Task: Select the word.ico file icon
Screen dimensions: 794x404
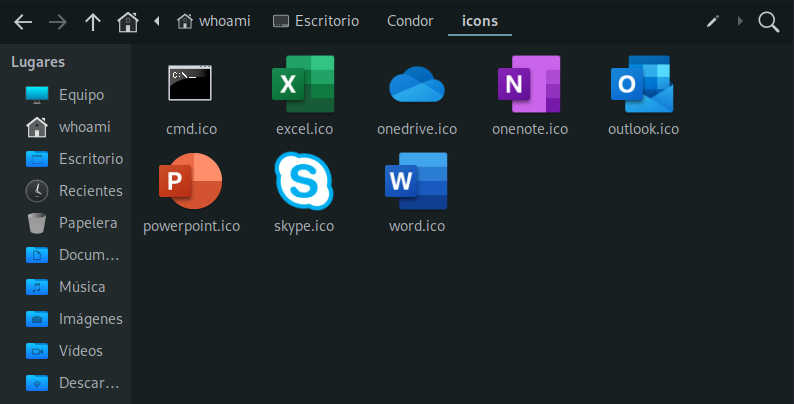Action: 416,181
